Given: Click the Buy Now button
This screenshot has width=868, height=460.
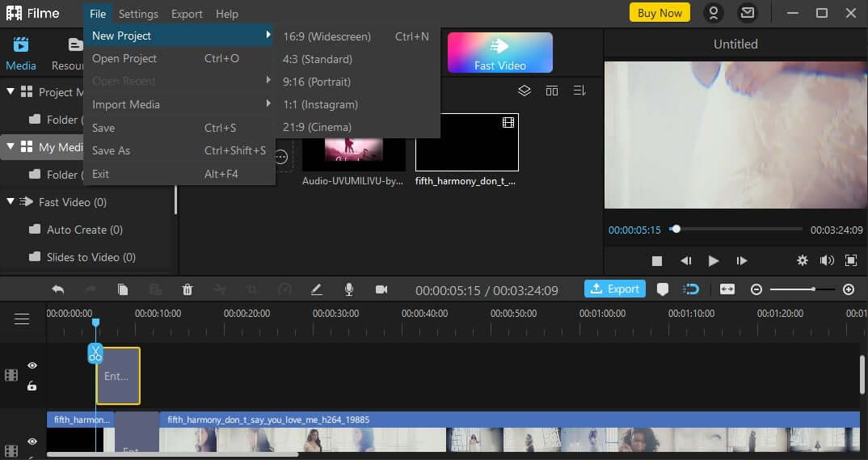Looking at the screenshot, I should pos(659,13).
